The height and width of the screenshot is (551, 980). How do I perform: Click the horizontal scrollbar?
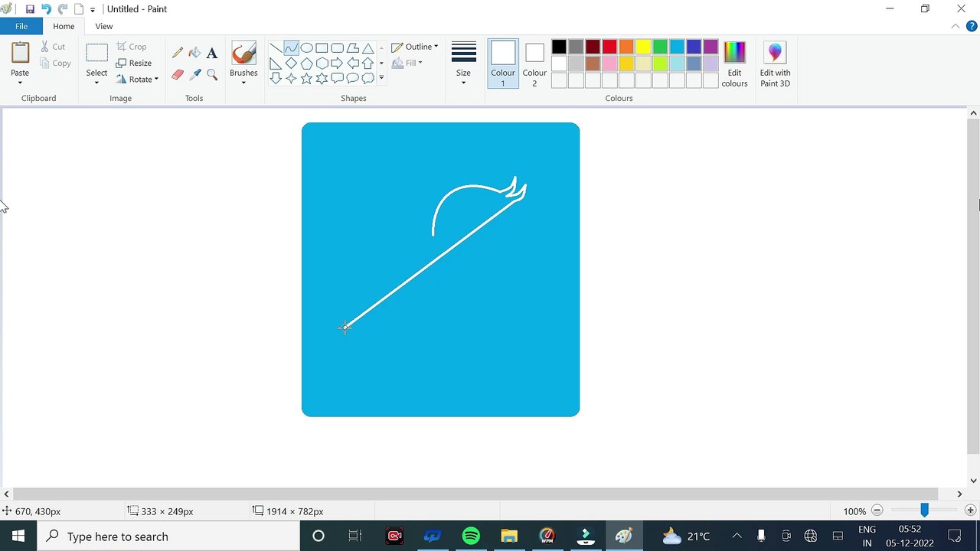click(x=475, y=494)
